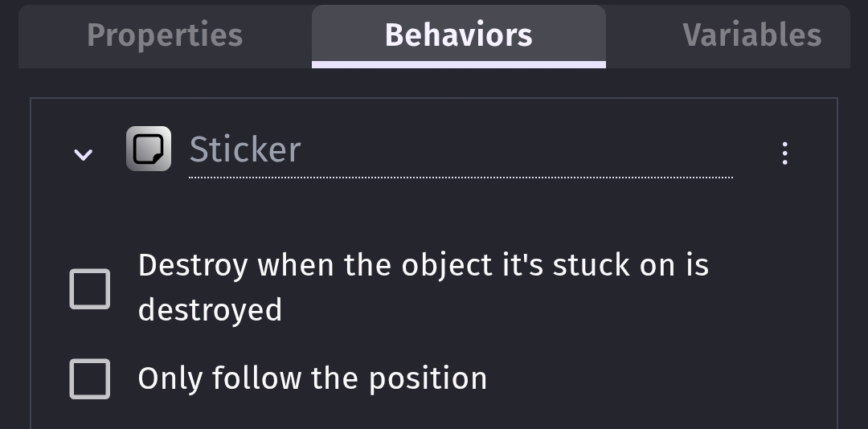This screenshot has width=868, height=429.
Task: Click the Sticker behavior name field
Action: [x=460, y=150]
